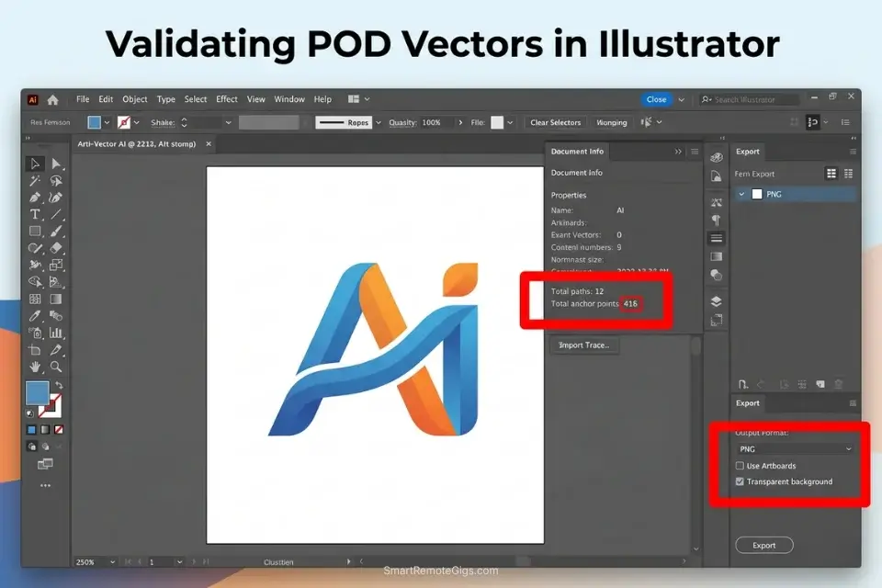Select the Arti-Vector AI document tab
Image resolution: width=882 pixels, height=588 pixels.
pyautogui.click(x=137, y=144)
